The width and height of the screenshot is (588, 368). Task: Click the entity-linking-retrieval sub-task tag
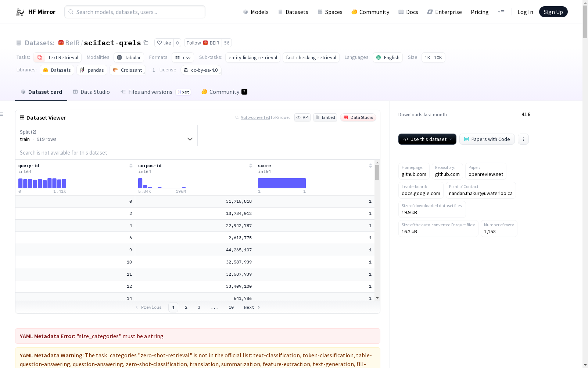253,57
